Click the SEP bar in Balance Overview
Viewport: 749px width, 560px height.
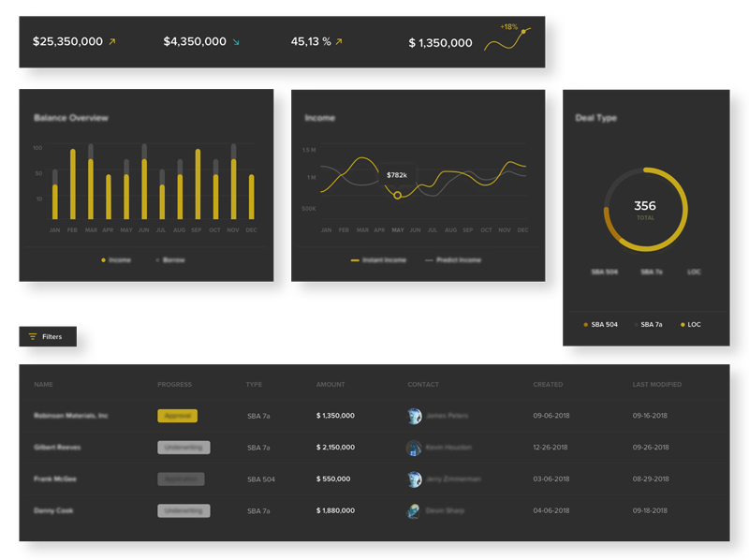click(x=198, y=184)
